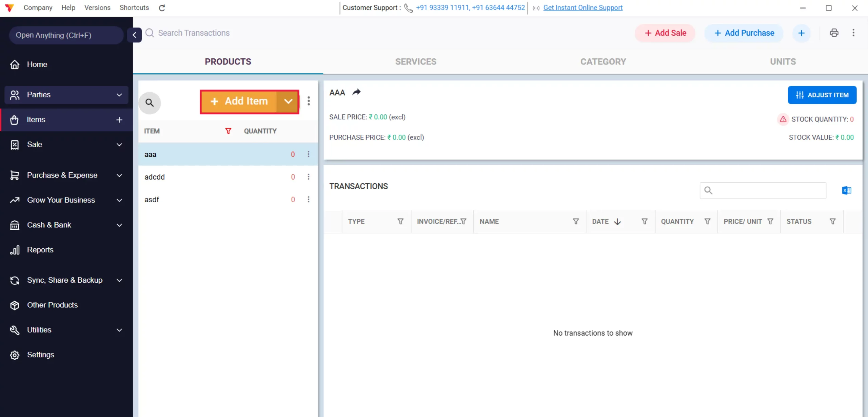Viewport: 868px width, 417px height.
Task: Expand the Utilities chevron
Action: (119, 330)
